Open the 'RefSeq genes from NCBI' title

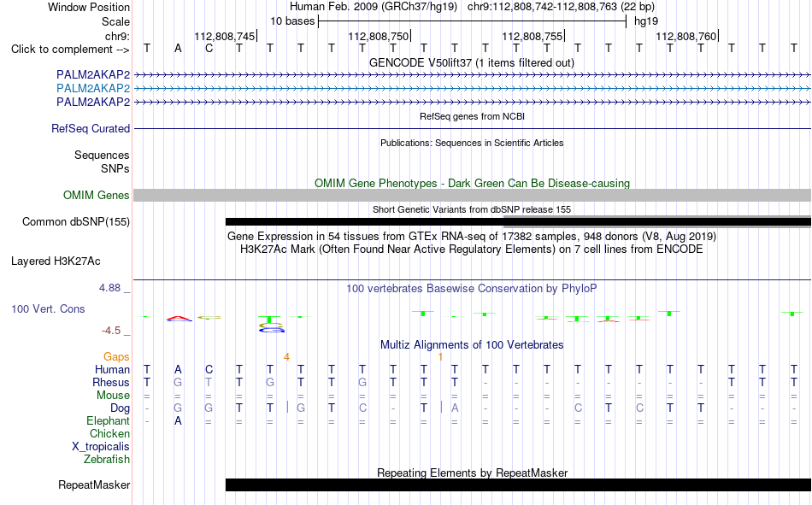click(x=473, y=116)
